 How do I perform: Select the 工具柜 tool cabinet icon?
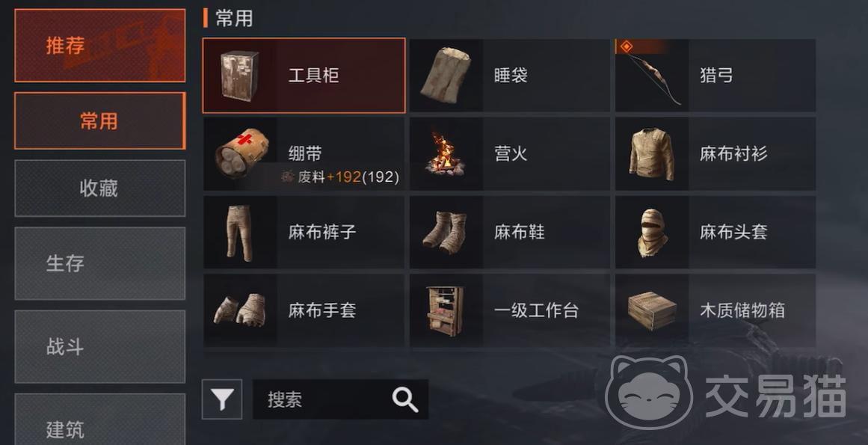coord(240,76)
